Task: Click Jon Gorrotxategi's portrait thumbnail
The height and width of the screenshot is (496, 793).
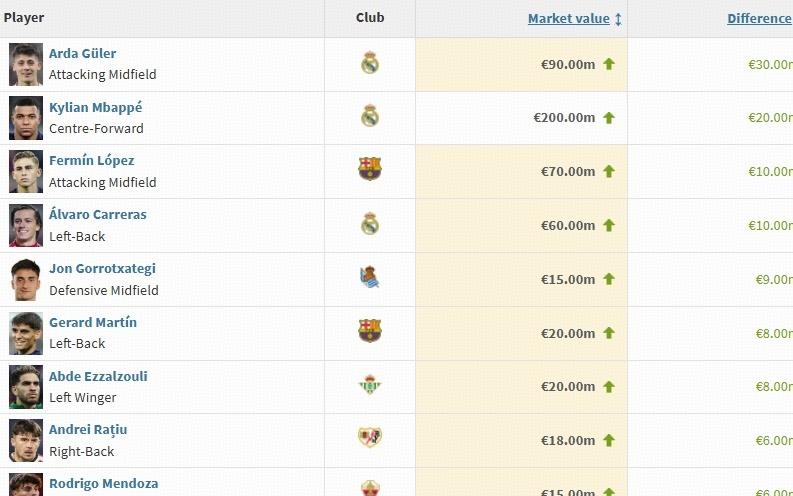Action: point(26,279)
